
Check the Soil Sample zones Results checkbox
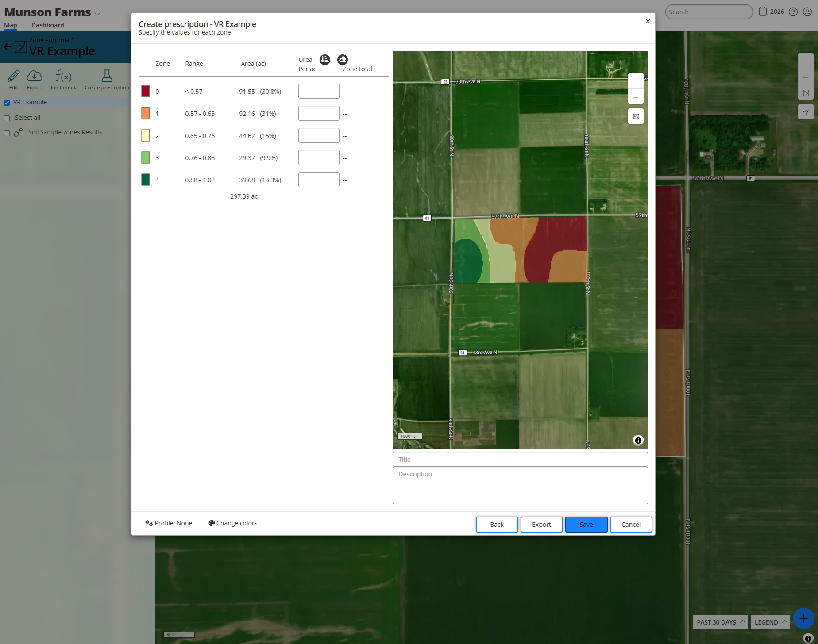7,133
